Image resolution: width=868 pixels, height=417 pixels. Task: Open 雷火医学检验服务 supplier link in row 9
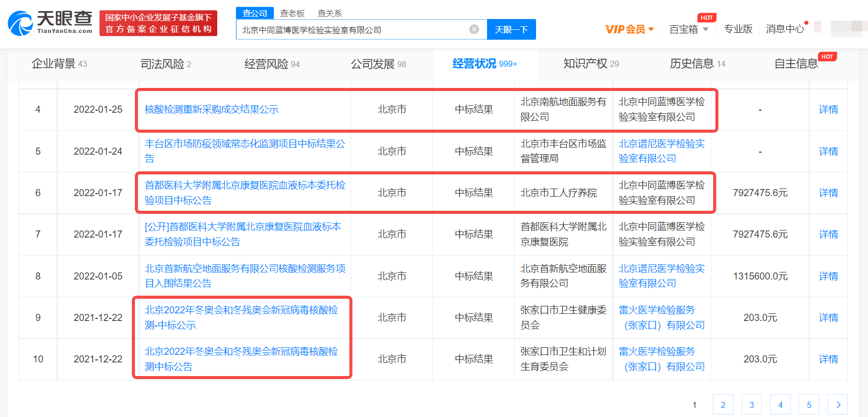(x=661, y=317)
